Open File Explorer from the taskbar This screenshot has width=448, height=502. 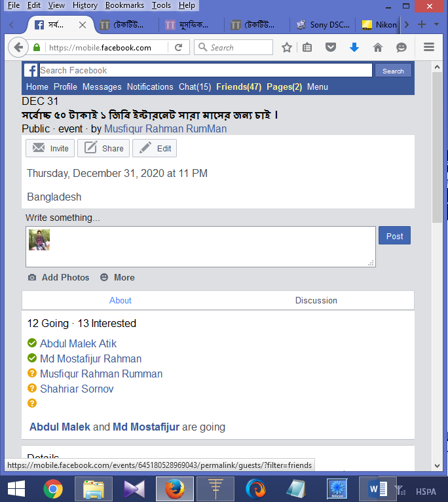coord(94,489)
